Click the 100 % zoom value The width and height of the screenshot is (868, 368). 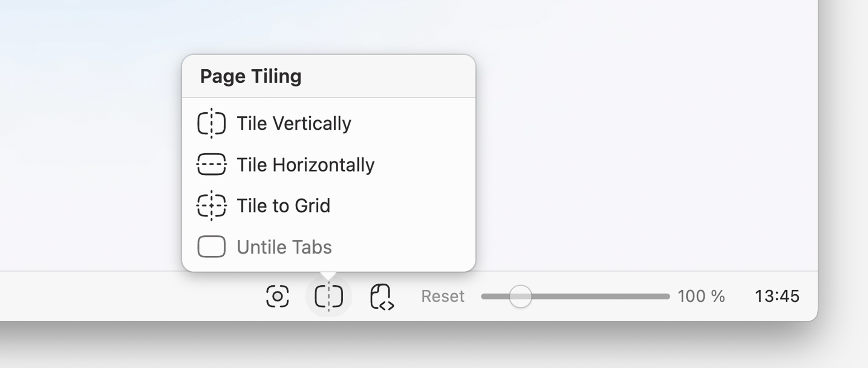pyautogui.click(x=701, y=296)
